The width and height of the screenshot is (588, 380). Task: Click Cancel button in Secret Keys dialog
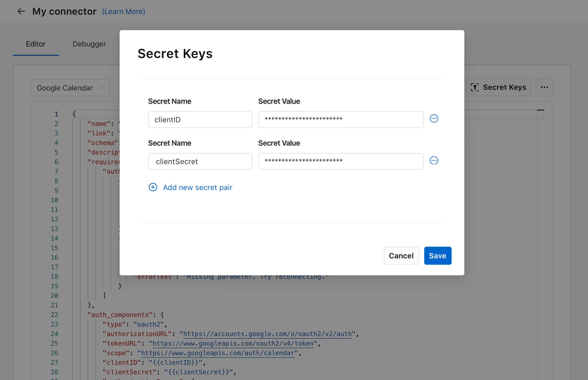(401, 256)
